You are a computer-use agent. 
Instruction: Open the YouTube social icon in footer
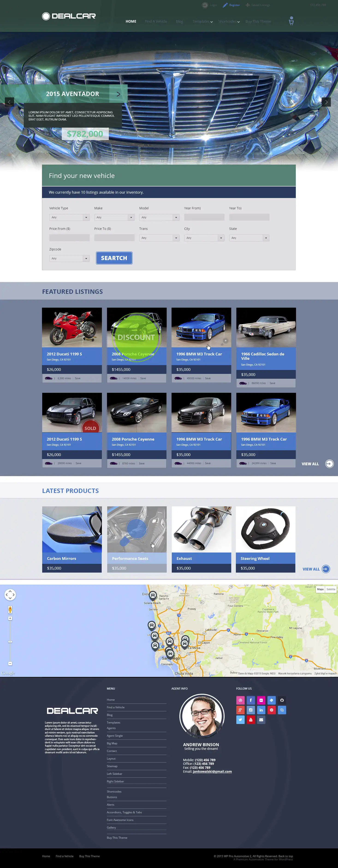(x=250, y=720)
